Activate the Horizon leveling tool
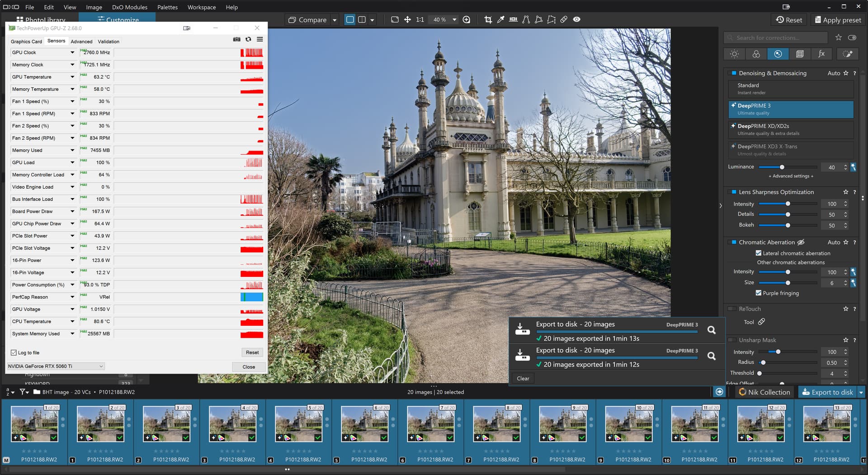The width and height of the screenshot is (868, 475). tap(513, 19)
